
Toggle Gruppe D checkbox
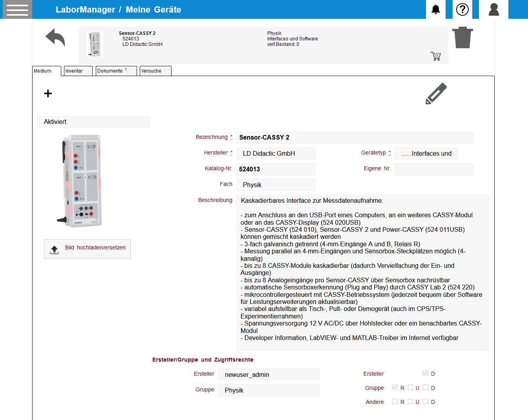pyautogui.click(x=425, y=387)
